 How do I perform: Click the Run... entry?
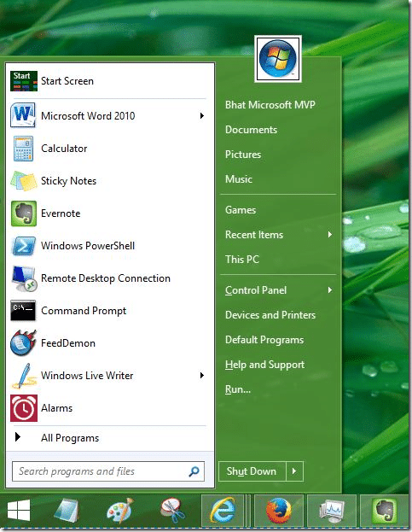[x=238, y=389]
